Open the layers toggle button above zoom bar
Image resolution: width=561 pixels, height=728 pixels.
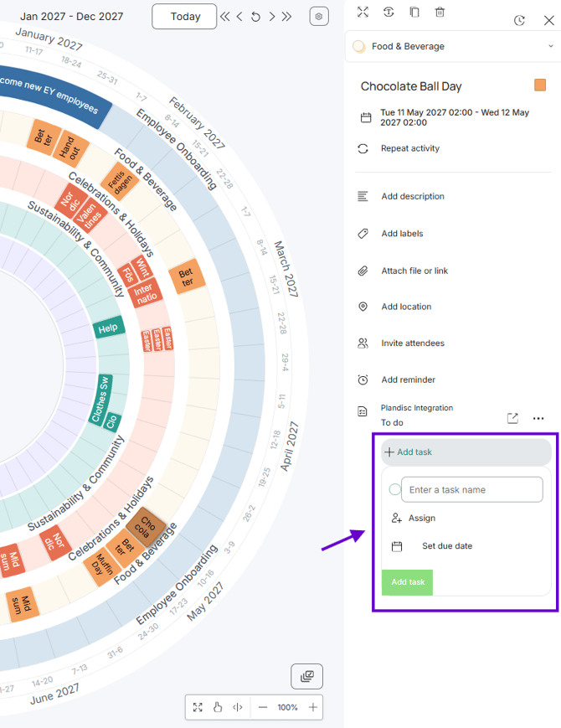[306, 676]
